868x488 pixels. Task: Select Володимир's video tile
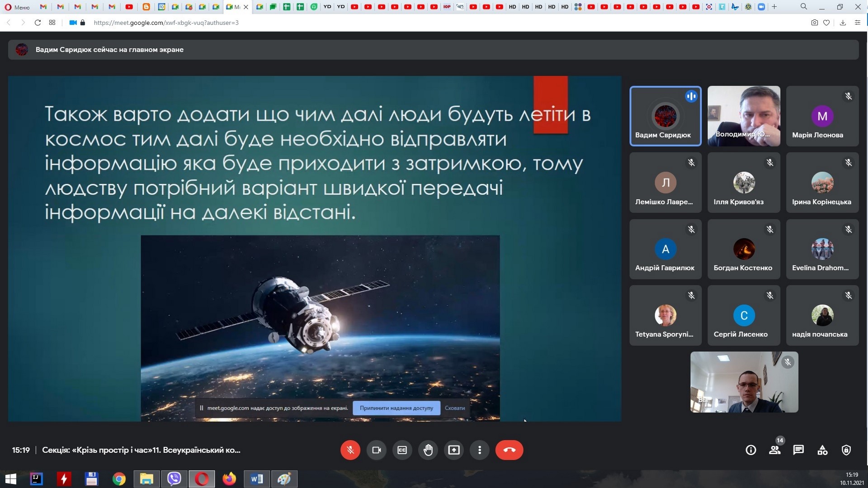click(x=744, y=116)
